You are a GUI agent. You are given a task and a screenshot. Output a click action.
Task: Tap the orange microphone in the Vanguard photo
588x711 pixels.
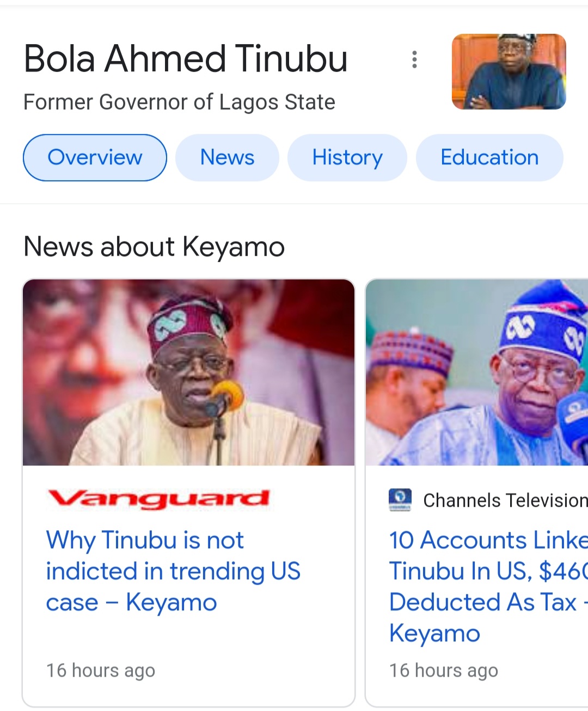point(227,393)
